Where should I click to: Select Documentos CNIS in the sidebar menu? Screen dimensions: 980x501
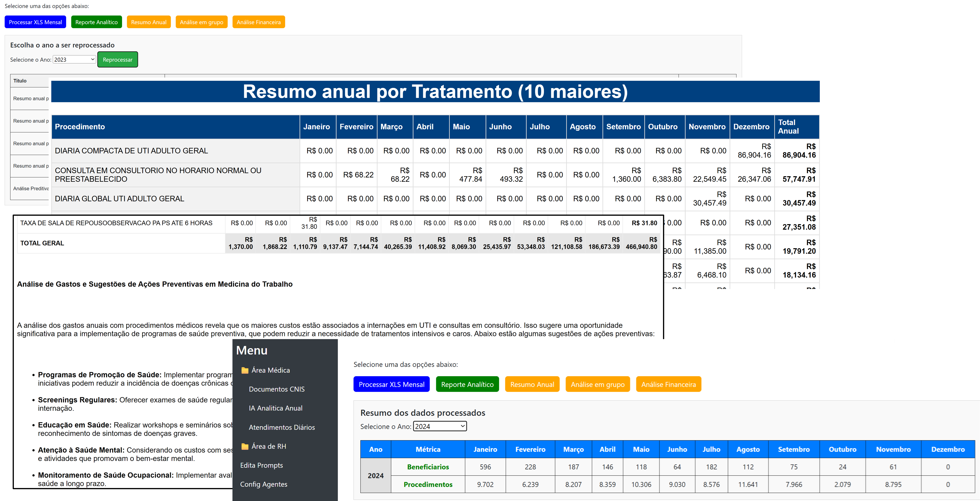(277, 389)
